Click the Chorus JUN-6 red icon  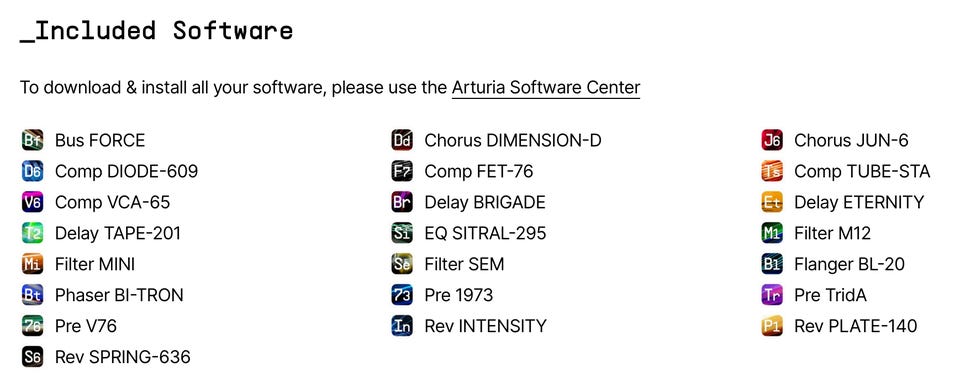772,140
